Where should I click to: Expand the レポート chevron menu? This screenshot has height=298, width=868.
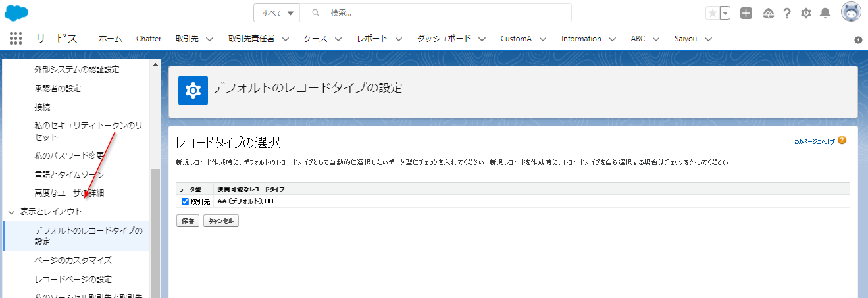(x=399, y=39)
